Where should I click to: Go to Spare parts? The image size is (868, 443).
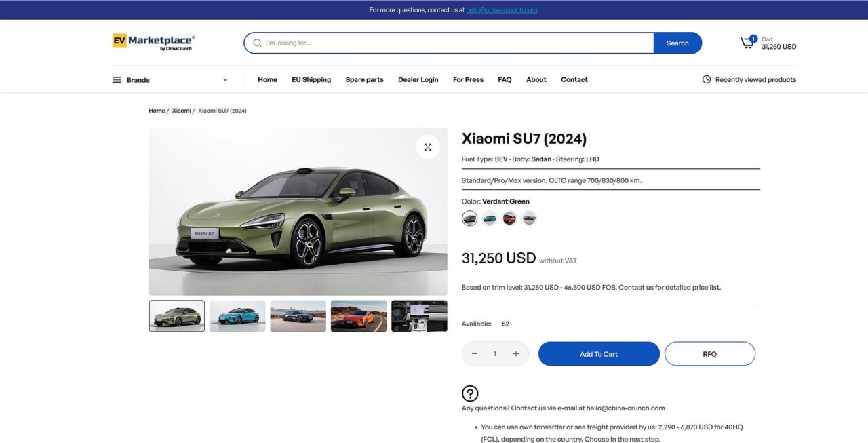point(364,79)
